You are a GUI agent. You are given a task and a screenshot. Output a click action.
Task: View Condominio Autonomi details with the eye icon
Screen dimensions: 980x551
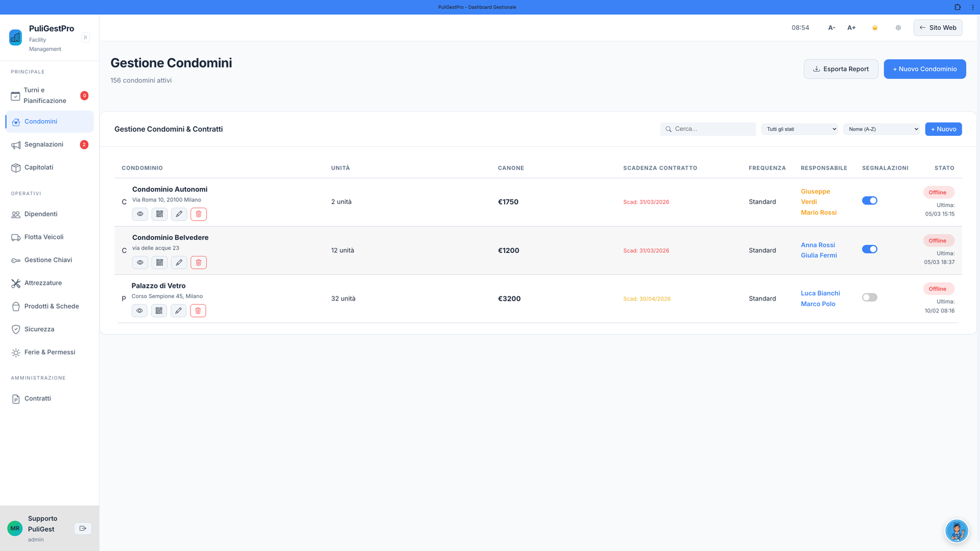(x=140, y=214)
